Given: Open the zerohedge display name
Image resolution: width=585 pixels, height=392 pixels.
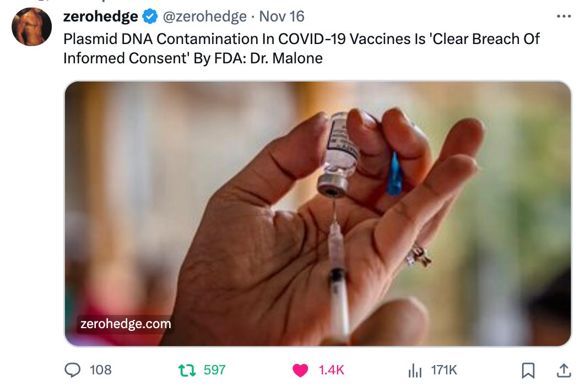Looking at the screenshot, I should pyautogui.click(x=101, y=17).
